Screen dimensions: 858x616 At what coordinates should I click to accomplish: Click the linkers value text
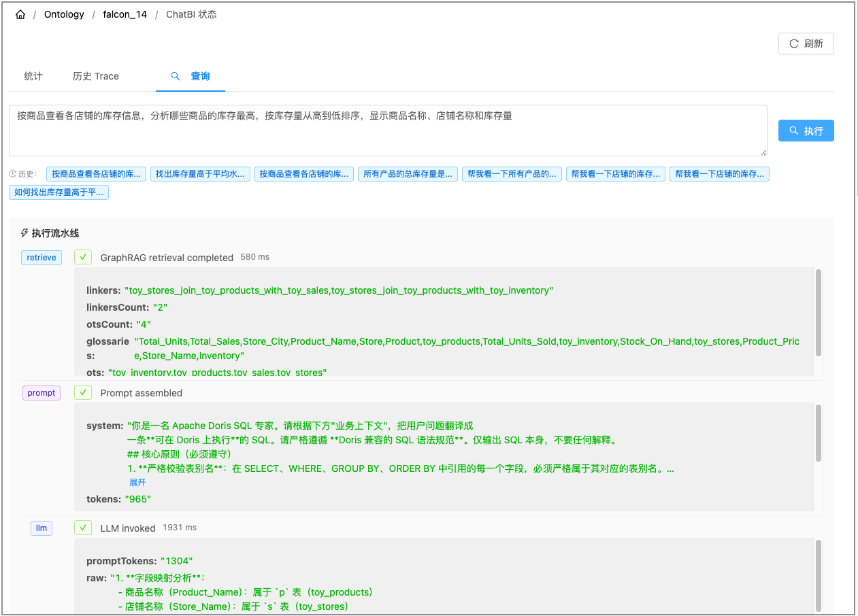tap(339, 290)
